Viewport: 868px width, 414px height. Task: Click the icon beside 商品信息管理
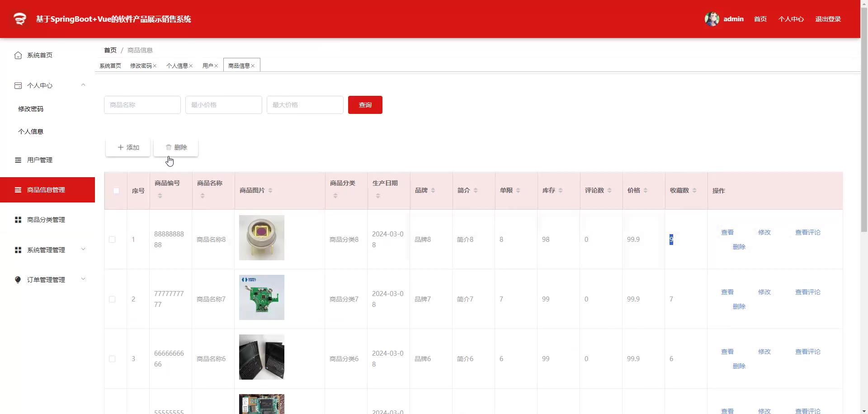(x=18, y=190)
